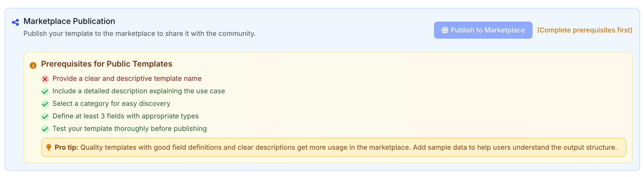Image resolution: width=644 pixels, height=177 pixels.
Task: Click the share icon beside Marketplace Publication
Action: 16,22
